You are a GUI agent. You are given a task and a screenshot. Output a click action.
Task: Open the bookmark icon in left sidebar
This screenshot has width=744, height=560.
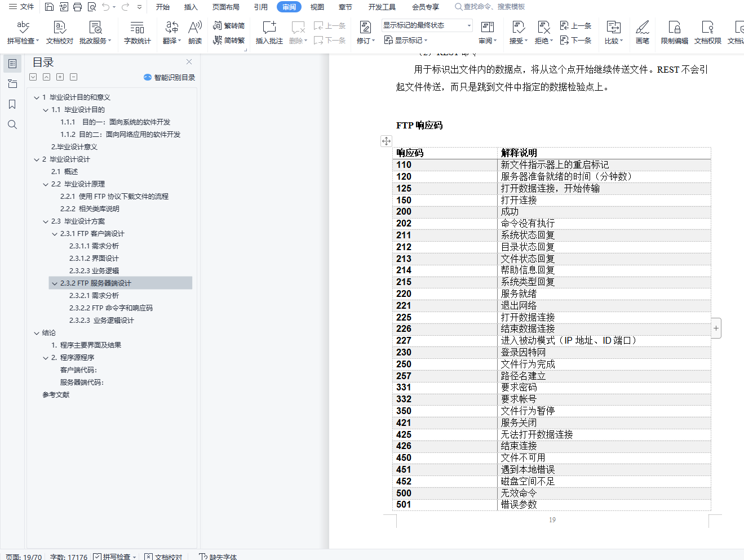(x=12, y=104)
